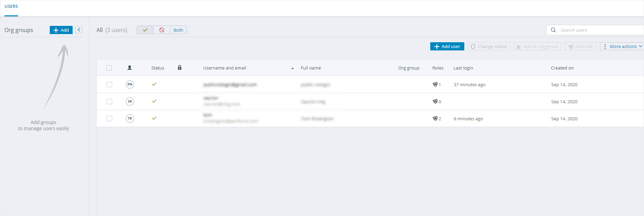
Task: Click the user avatar column header icon
Action: pos(130,68)
